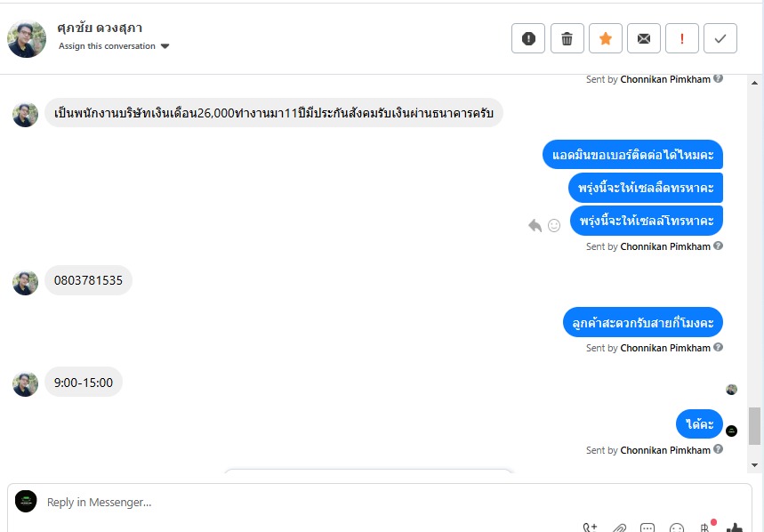
Task: Delete conversation using the trash icon
Action: [x=567, y=38]
